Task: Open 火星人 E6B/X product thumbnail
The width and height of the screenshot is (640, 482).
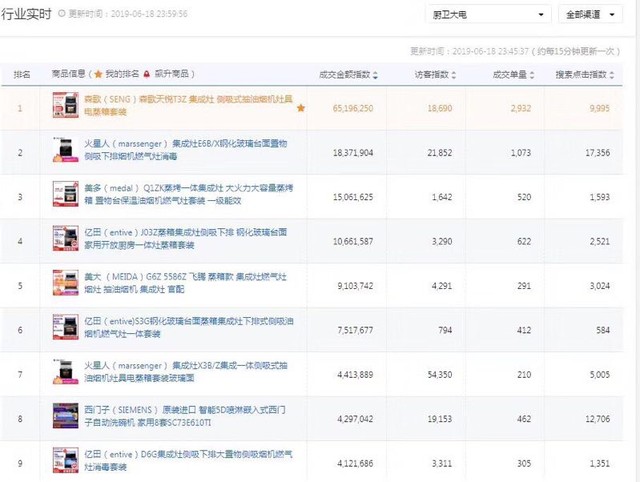Action: pos(65,149)
